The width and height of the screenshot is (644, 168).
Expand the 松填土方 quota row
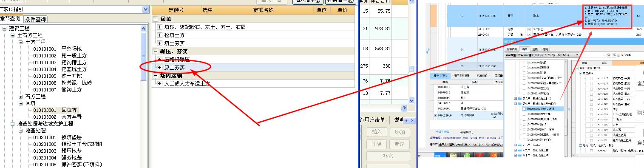pyautogui.click(x=160, y=35)
